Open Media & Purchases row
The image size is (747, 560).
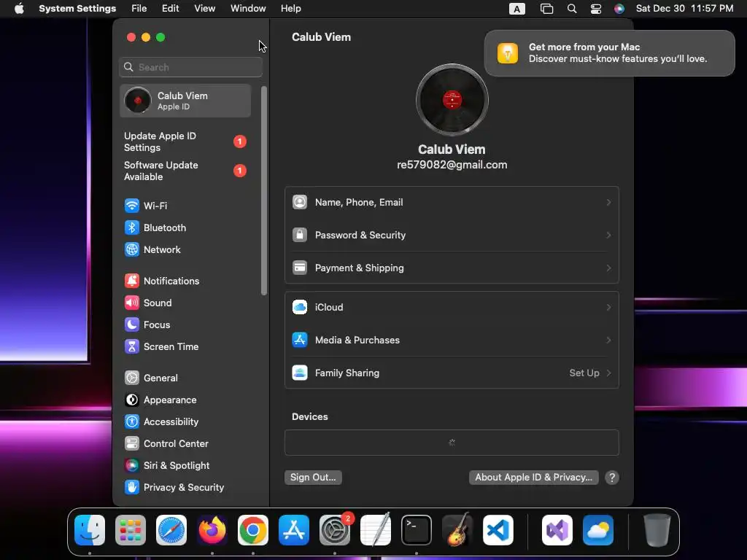click(x=452, y=340)
